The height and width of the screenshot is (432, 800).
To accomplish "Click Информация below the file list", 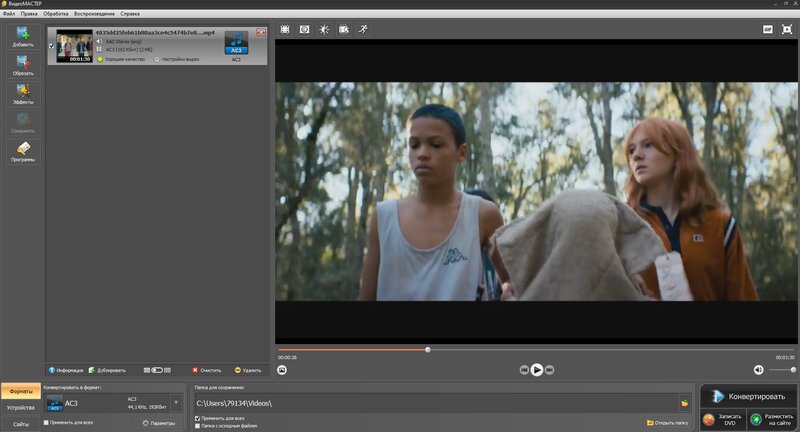I will (66, 370).
